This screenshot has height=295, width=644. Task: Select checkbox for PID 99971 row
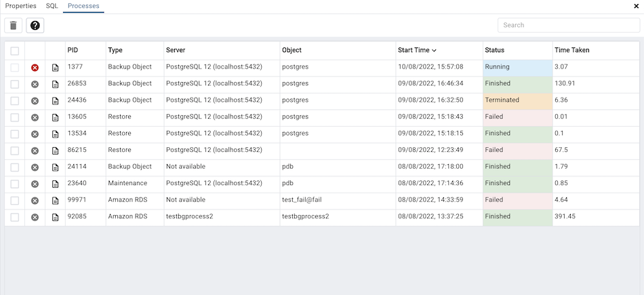click(15, 200)
